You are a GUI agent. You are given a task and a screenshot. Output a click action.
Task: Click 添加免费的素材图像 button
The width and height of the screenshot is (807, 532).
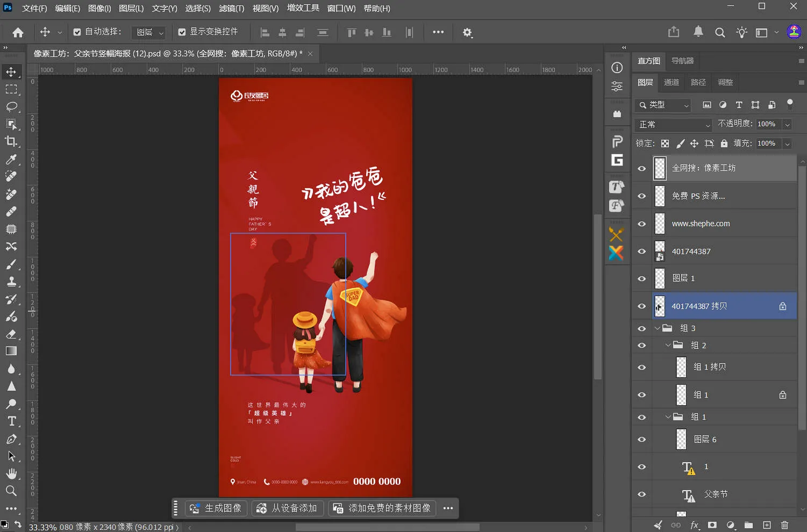[382, 508]
